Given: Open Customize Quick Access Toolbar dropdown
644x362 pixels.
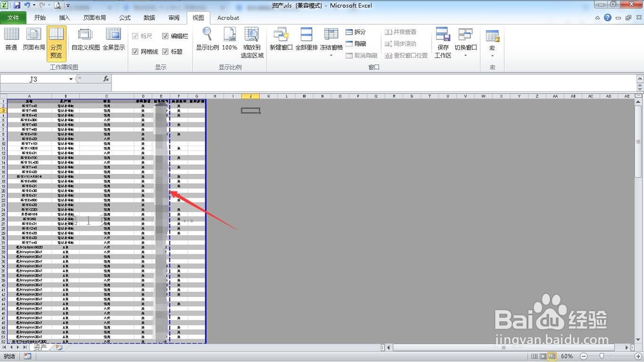Looking at the screenshot, I should point(68,6).
